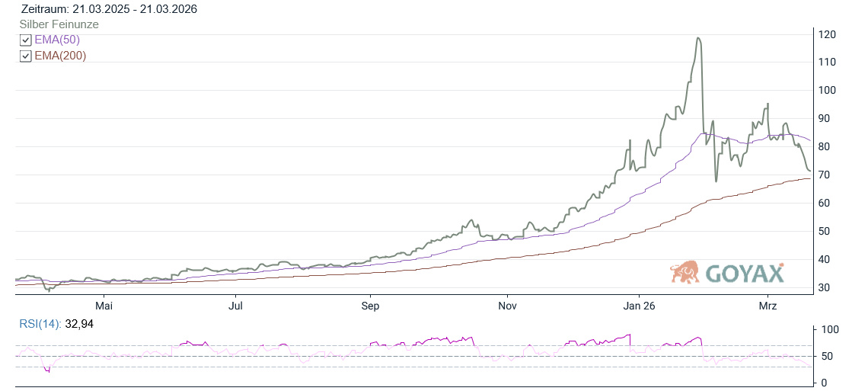
Task: Click the silver price peak near 120
Action: tap(697, 38)
